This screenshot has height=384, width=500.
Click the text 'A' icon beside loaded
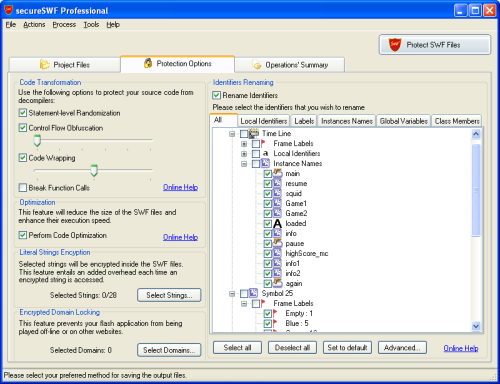tap(277, 224)
